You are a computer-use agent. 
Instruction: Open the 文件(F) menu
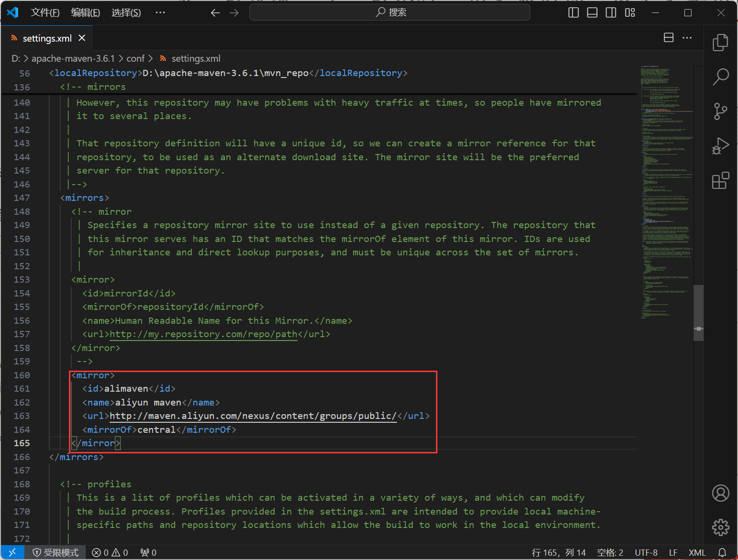[45, 12]
